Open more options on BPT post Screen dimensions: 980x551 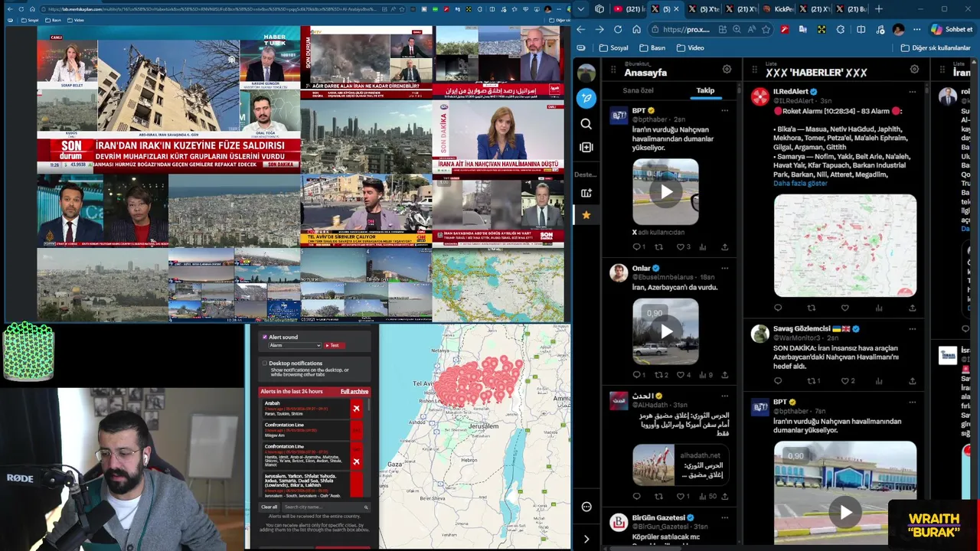pyautogui.click(x=724, y=110)
